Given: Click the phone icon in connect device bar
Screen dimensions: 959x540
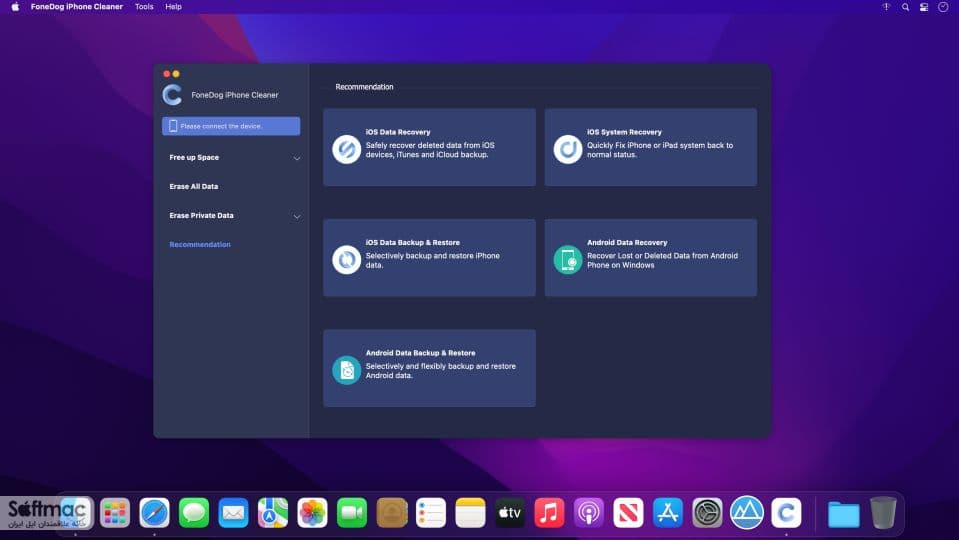Looking at the screenshot, I should [x=173, y=126].
